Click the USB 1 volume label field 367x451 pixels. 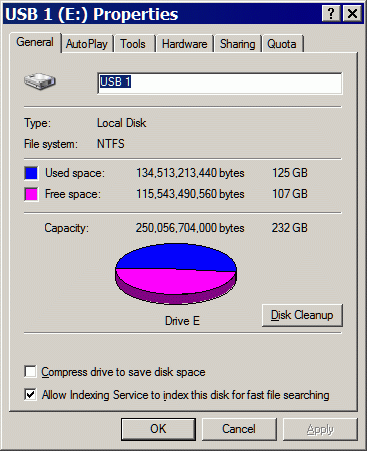coord(220,83)
